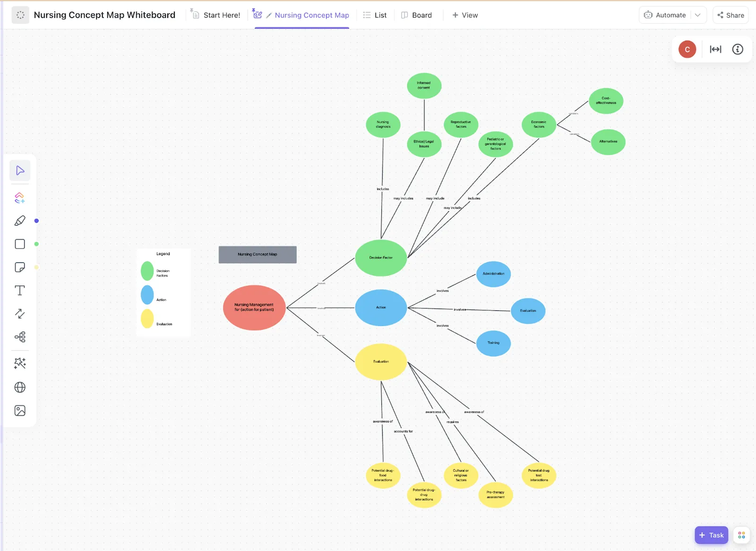Select the large blue Action node

(381, 308)
